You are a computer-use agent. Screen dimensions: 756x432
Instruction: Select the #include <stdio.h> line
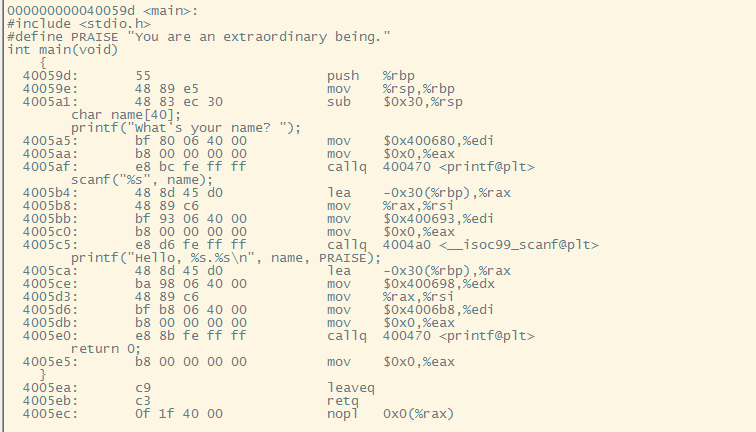click(79, 24)
